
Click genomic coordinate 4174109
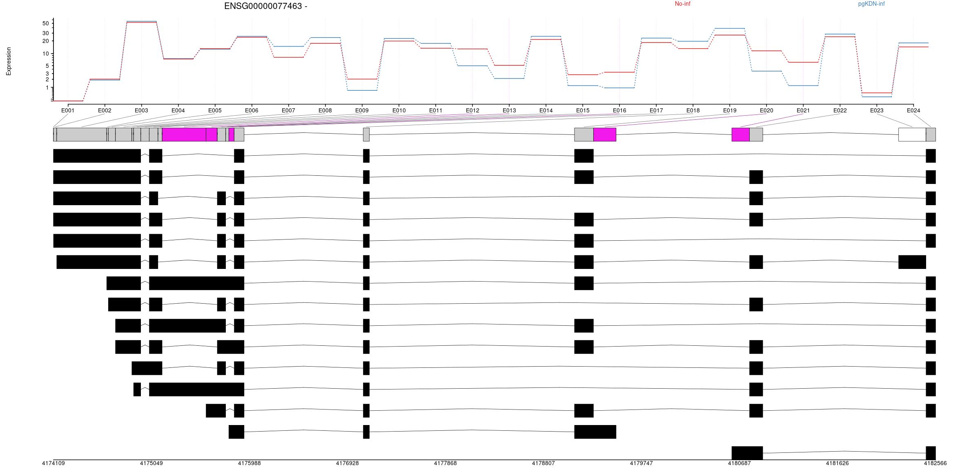point(53,463)
